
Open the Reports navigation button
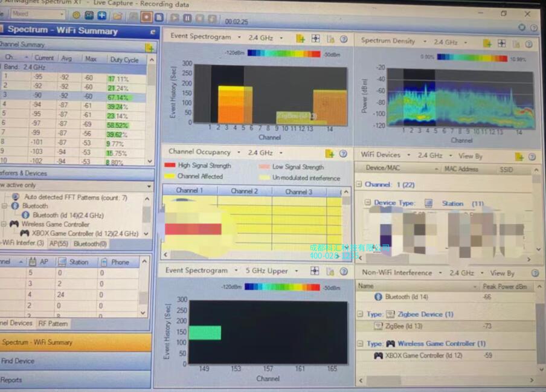click(x=75, y=380)
